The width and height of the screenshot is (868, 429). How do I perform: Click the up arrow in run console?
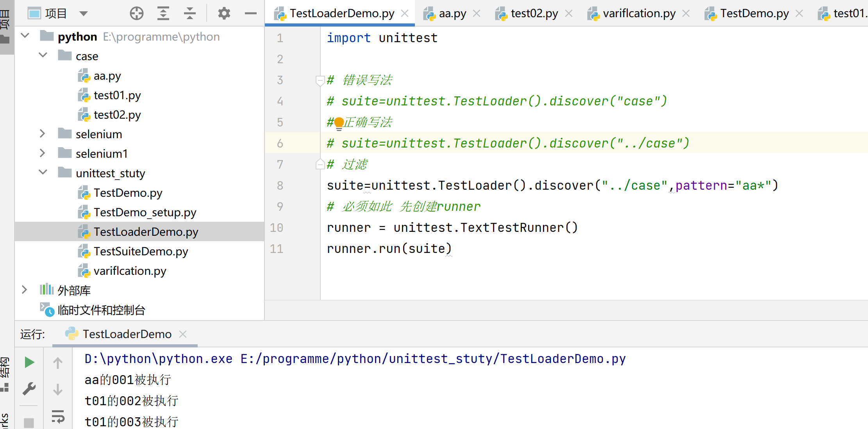click(58, 363)
